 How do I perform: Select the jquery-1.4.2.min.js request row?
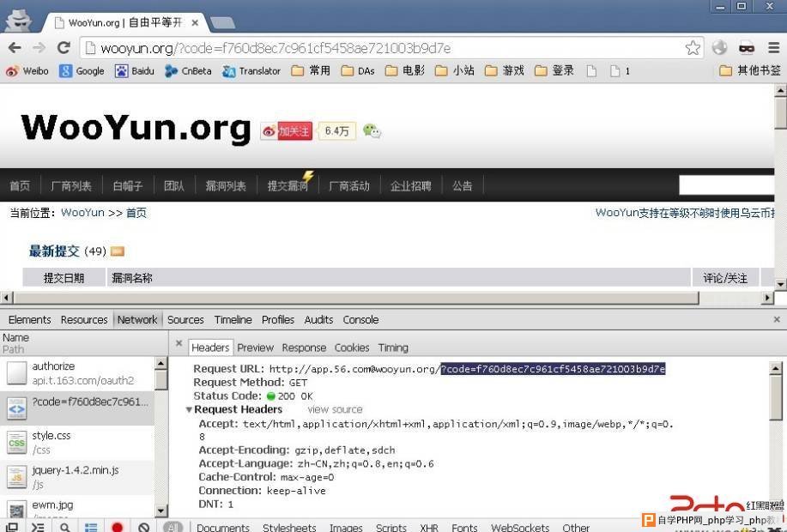(x=77, y=477)
